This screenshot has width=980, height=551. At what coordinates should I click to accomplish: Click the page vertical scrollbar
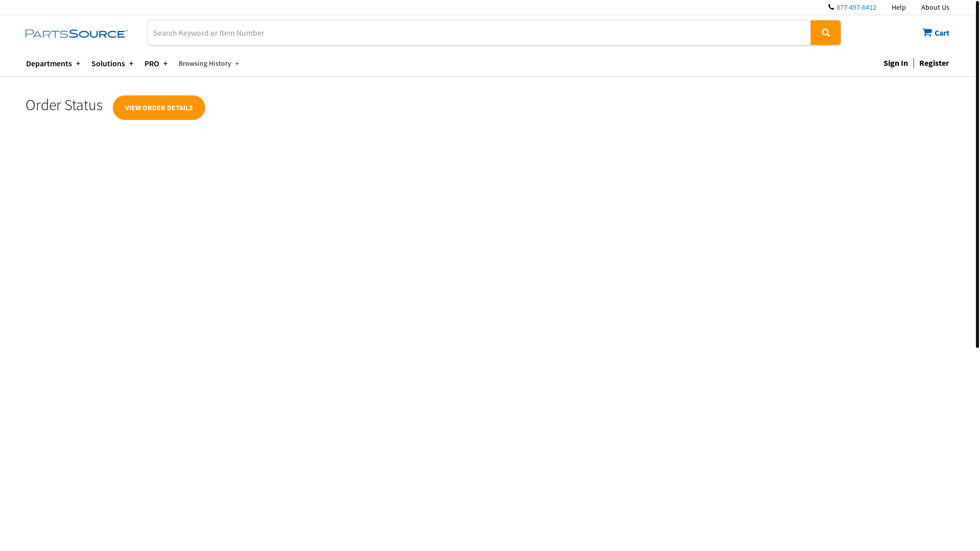click(977, 173)
